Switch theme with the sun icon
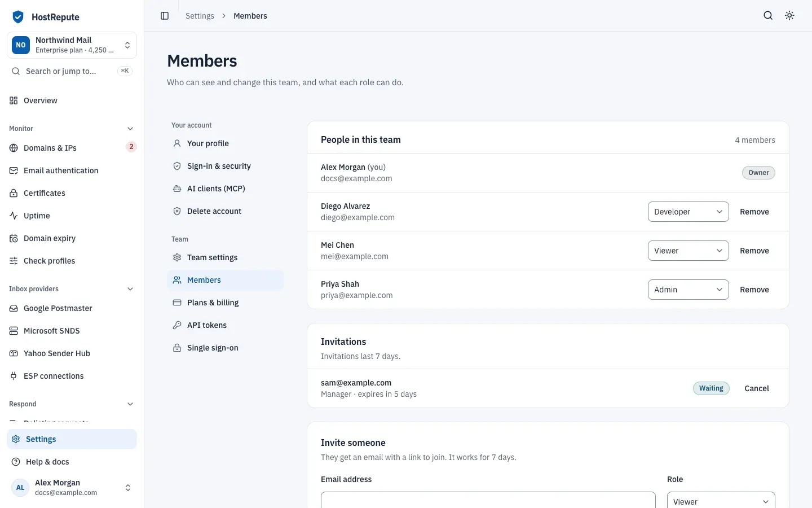The image size is (812, 508). point(789,16)
